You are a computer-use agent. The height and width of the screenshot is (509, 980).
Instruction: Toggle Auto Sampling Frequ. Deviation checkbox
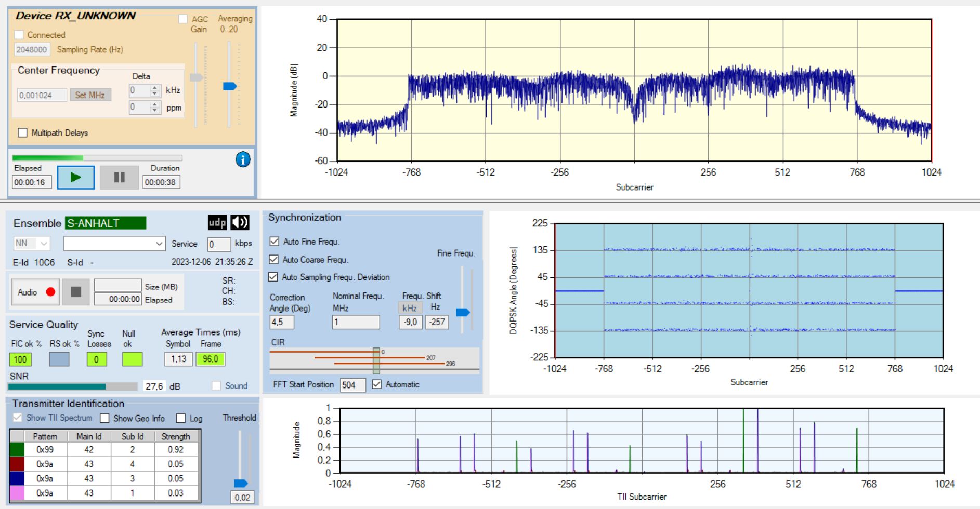pos(273,277)
